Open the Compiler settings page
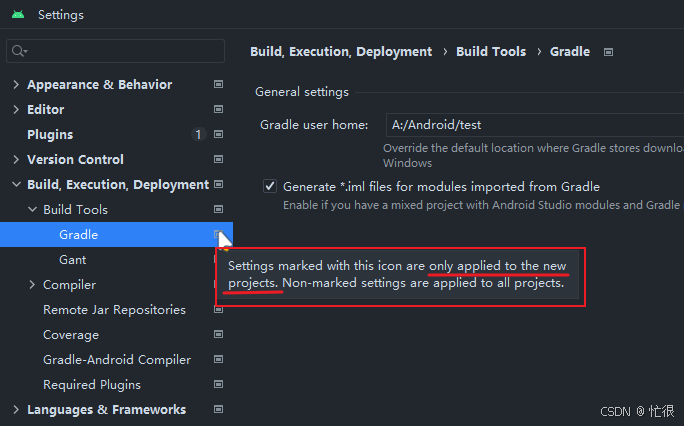Image resolution: width=684 pixels, height=426 pixels. point(69,285)
